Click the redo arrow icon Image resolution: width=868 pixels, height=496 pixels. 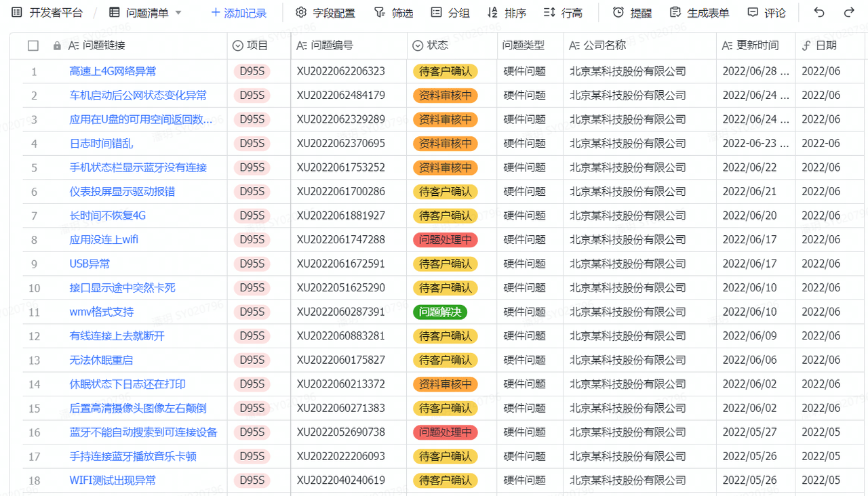tap(848, 13)
